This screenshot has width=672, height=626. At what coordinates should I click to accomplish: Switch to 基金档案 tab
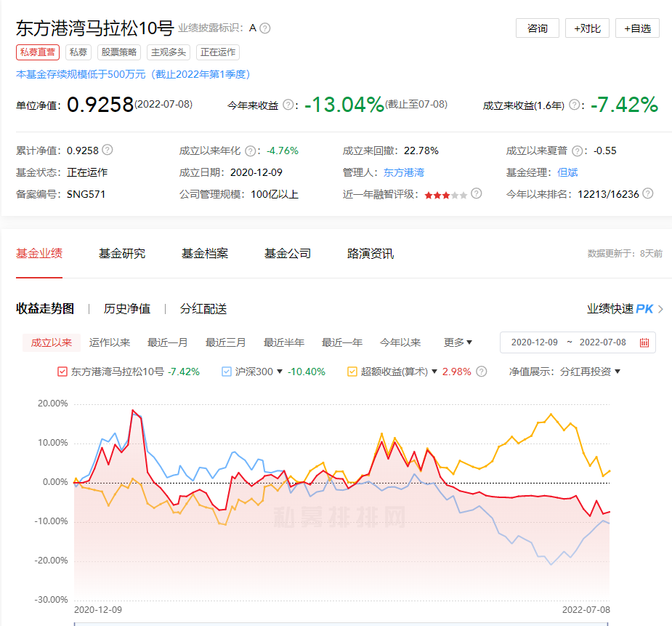point(204,254)
